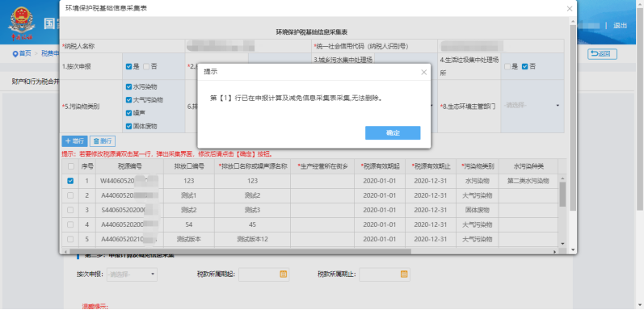Go to 首页 breadcrumb link

(x=24, y=53)
